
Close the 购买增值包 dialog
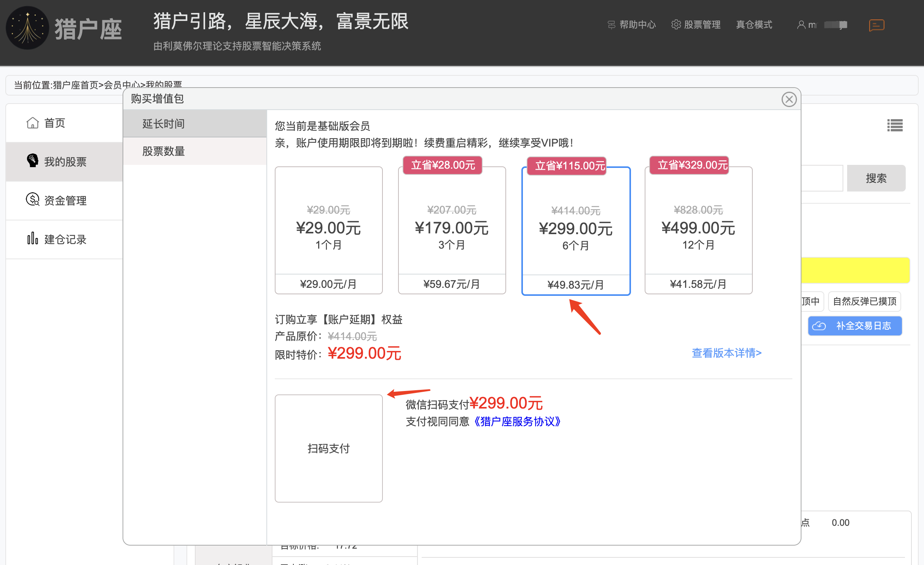point(789,99)
